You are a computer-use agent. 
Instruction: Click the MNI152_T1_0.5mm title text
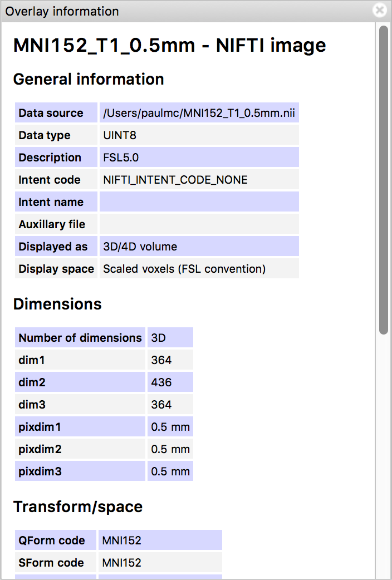coord(169,45)
